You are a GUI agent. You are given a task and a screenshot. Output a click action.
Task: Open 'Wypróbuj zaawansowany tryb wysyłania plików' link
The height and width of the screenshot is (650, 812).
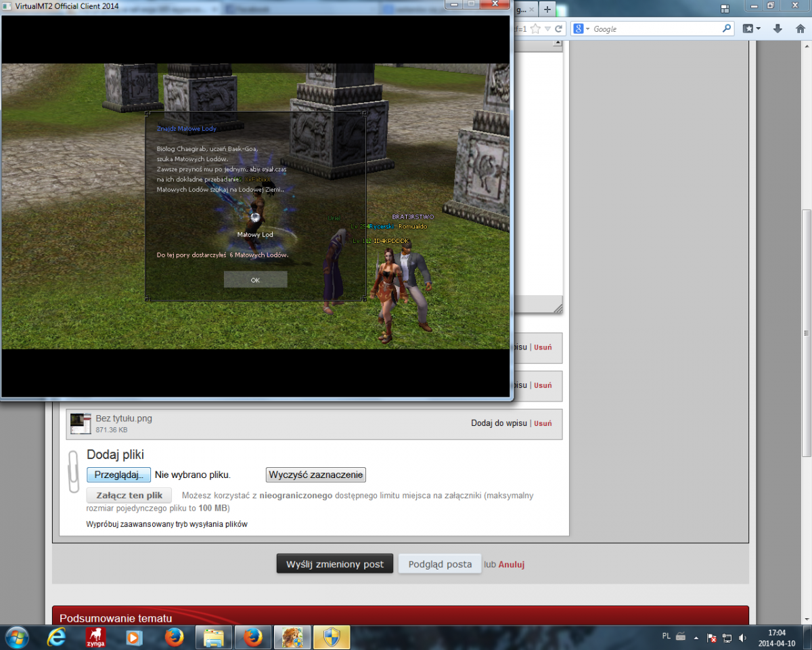pos(166,524)
